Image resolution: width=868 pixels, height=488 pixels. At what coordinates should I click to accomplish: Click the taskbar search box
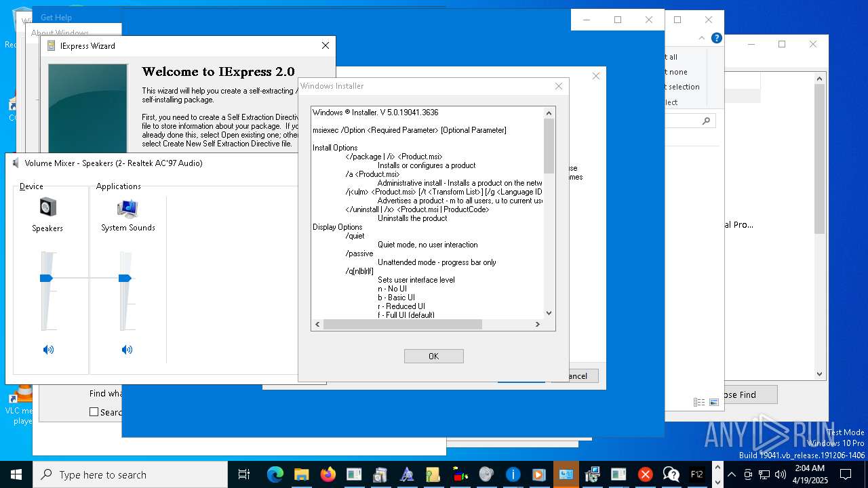[x=130, y=474]
